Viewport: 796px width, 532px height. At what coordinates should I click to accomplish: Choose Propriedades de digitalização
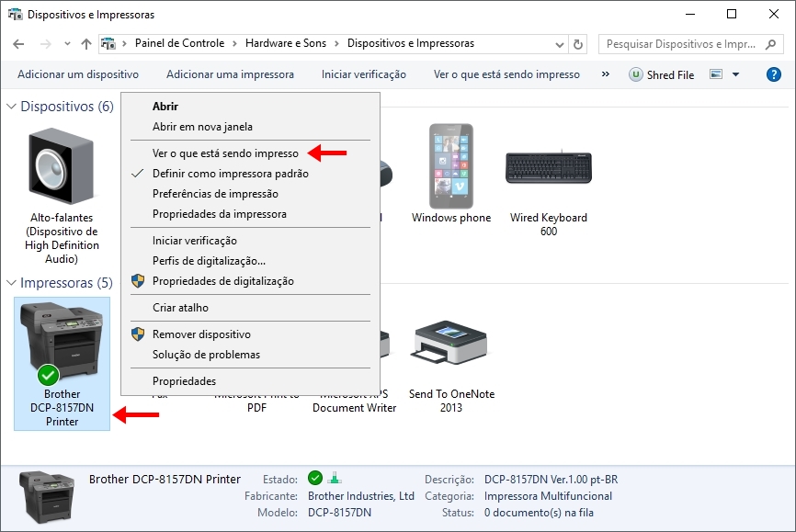click(x=250, y=281)
